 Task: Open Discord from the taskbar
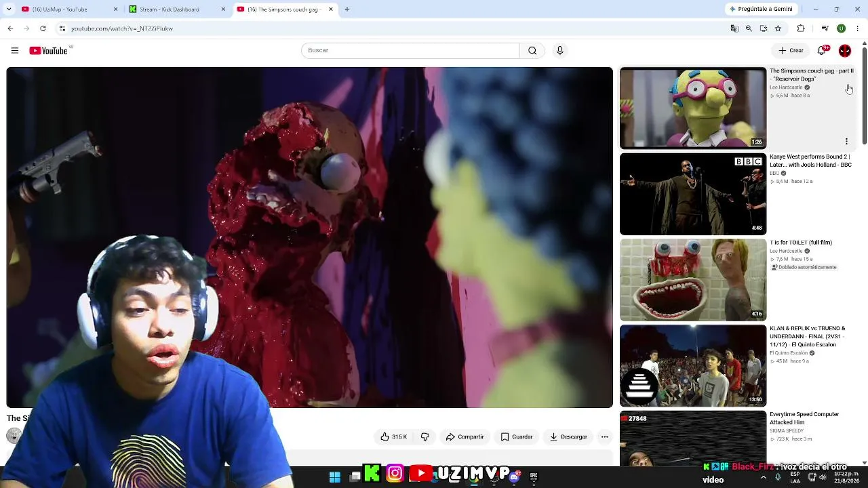pyautogui.click(x=514, y=477)
